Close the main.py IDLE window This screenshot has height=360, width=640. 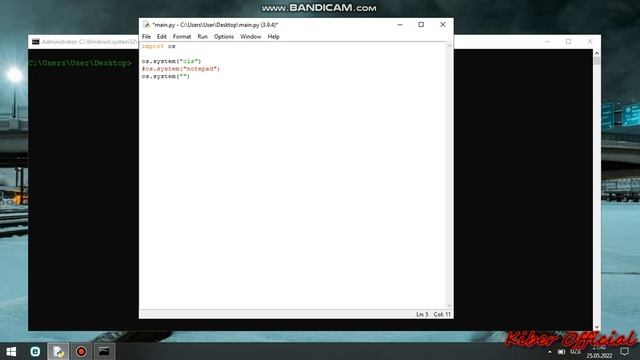442,24
